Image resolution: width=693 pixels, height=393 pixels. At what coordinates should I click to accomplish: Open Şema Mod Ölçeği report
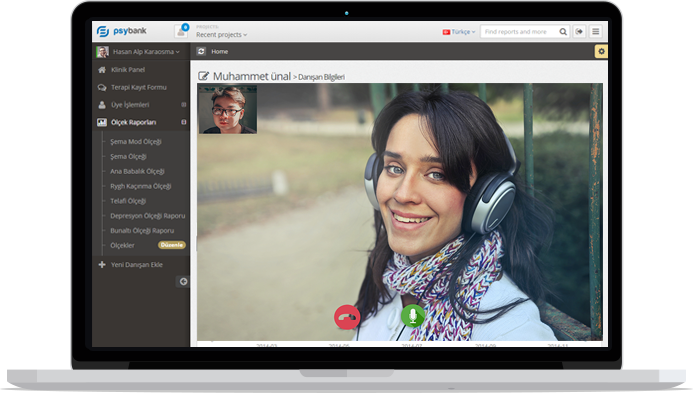(x=136, y=141)
